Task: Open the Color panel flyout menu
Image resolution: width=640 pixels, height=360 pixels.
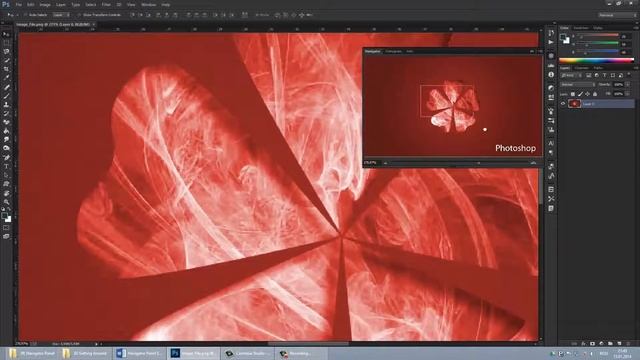Action: (x=635, y=28)
